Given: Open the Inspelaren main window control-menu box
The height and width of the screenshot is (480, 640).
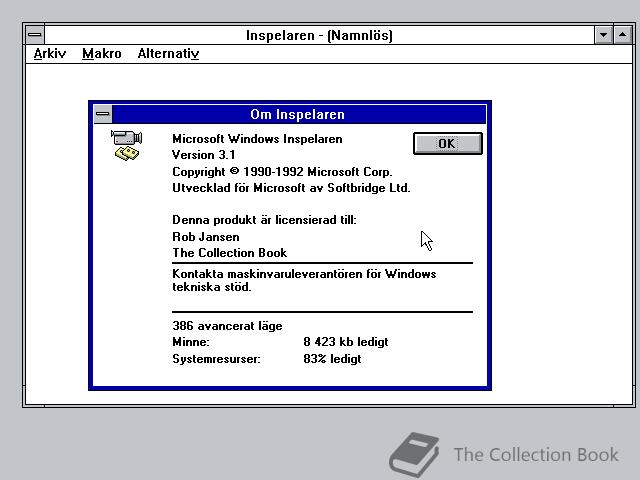Looking at the screenshot, I should point(35,35).
